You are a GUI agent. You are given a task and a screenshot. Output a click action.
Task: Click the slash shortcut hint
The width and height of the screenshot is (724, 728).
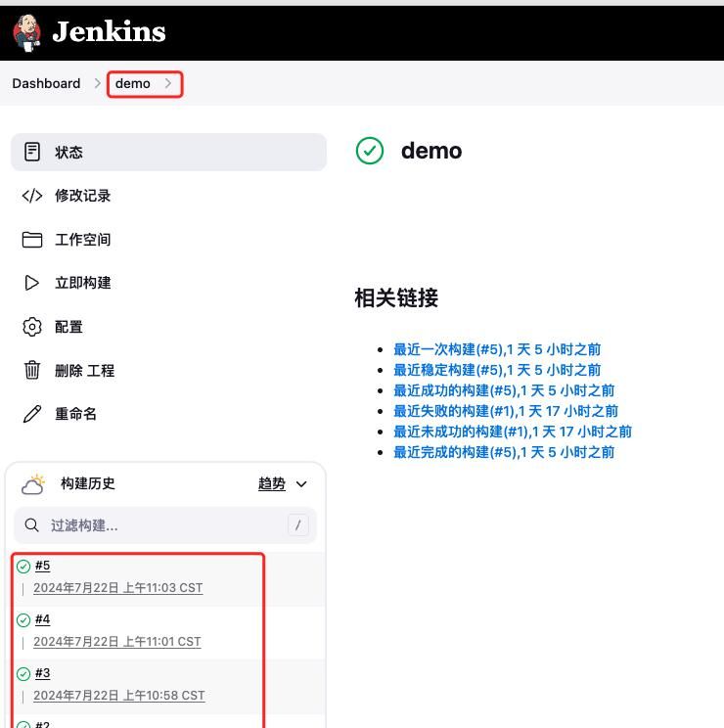click(298, 525)
